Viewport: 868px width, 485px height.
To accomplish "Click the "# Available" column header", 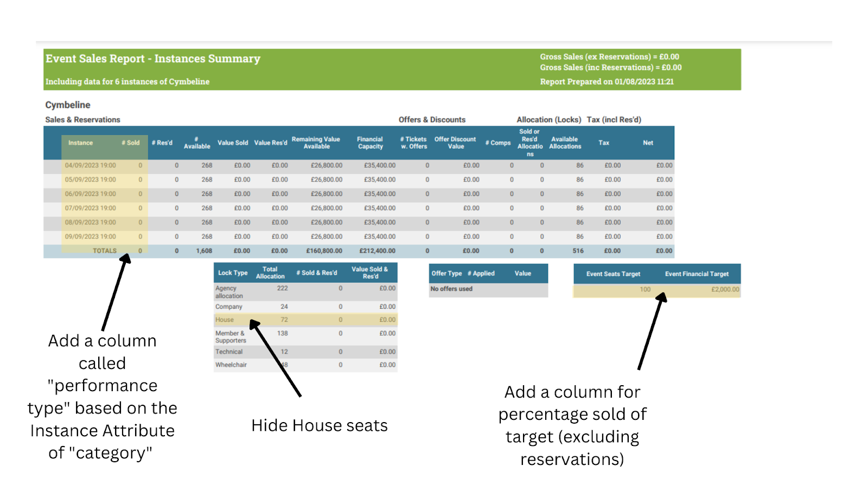I will tap(197, 143).
